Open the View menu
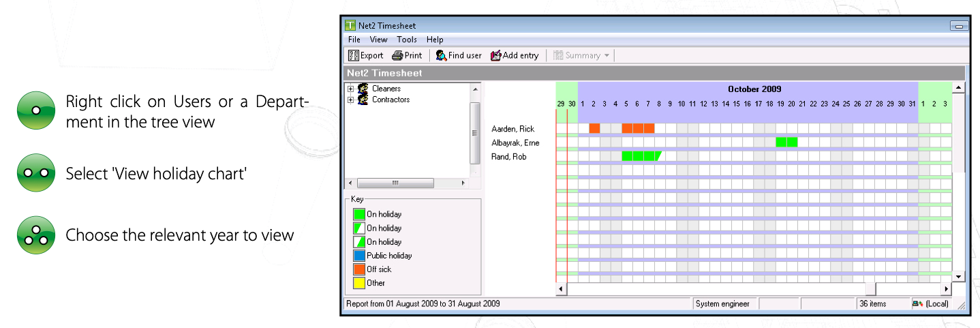 pos(378,40)
